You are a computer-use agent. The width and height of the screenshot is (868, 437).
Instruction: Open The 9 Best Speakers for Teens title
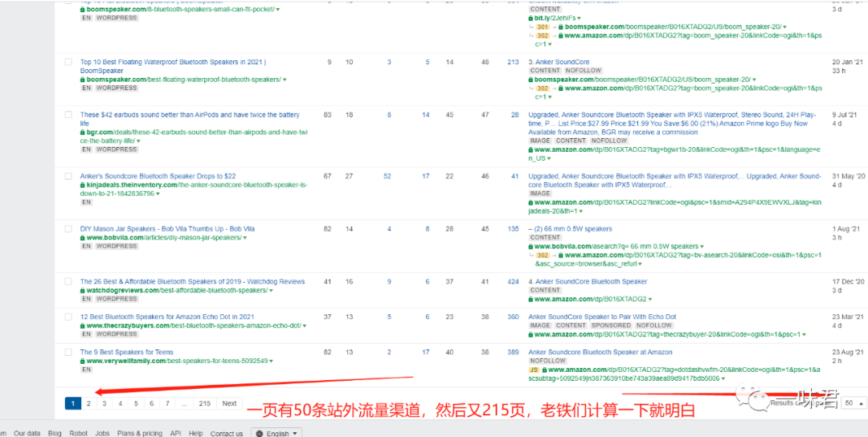point(127,352)
